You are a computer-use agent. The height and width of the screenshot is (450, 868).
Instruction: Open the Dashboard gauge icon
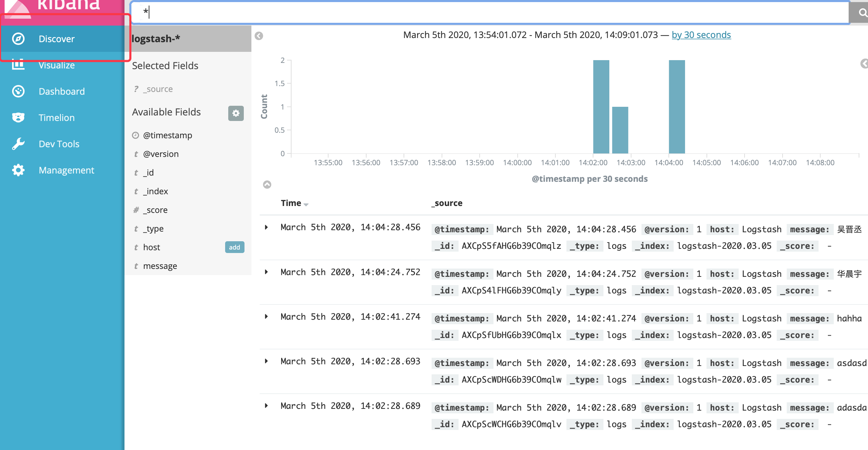pyautogui.click(x=18, y=91)
